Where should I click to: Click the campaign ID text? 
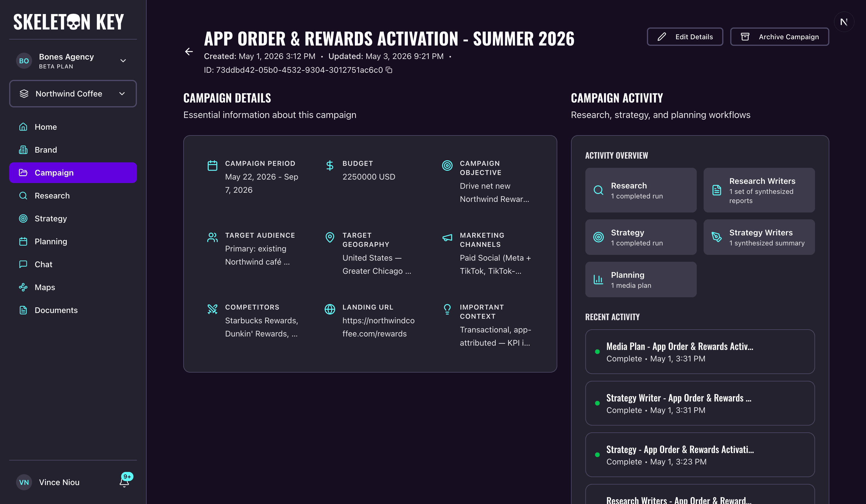coord(293,70)
